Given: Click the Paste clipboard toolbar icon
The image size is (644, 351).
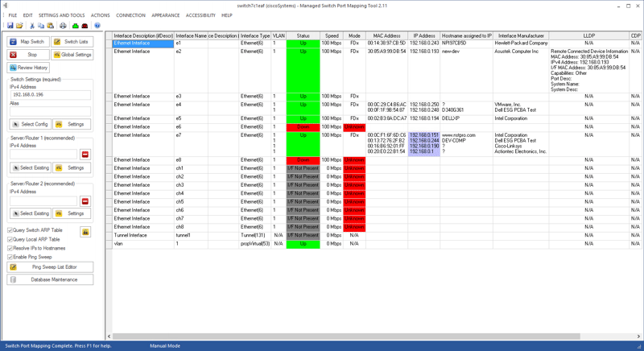Looking at the screenshot, I should click(50, 26).
